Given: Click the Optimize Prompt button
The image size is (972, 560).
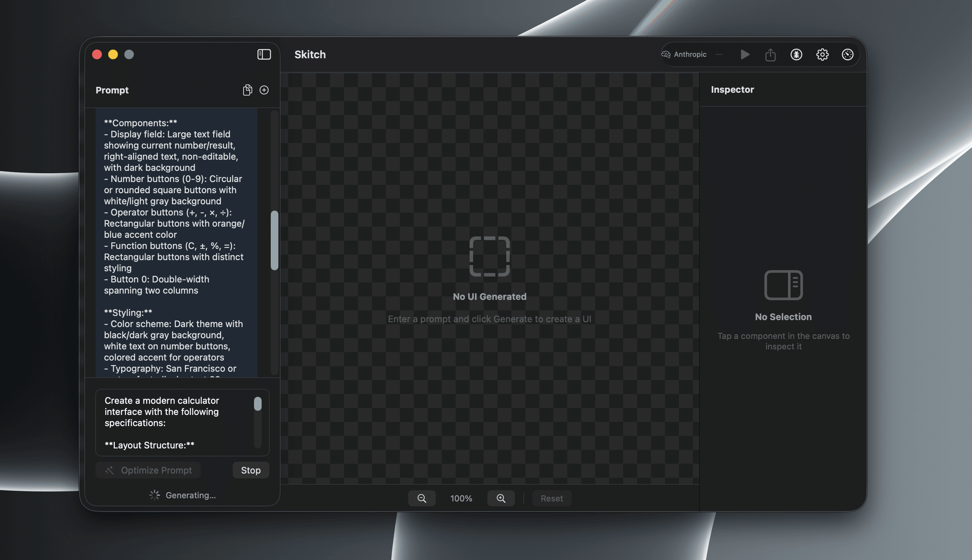Looking at the screenshot, I should coord(148,470).
